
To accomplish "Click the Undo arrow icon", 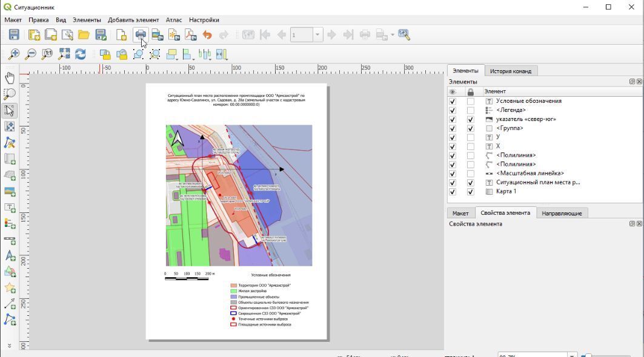I will click(x=207, y=35).
